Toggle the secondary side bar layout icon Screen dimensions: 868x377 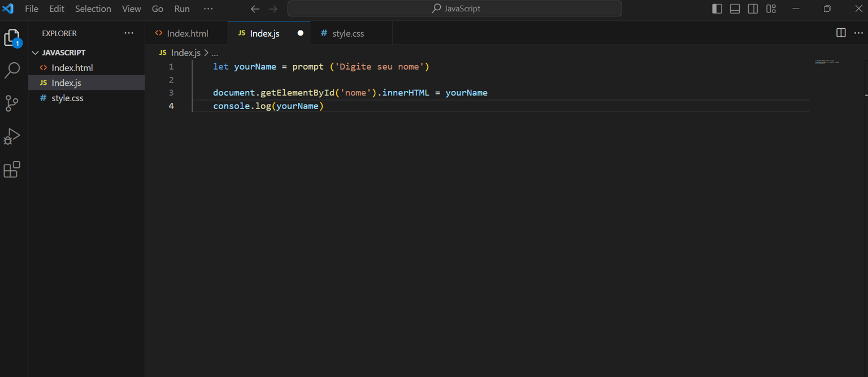coord(753,8)
